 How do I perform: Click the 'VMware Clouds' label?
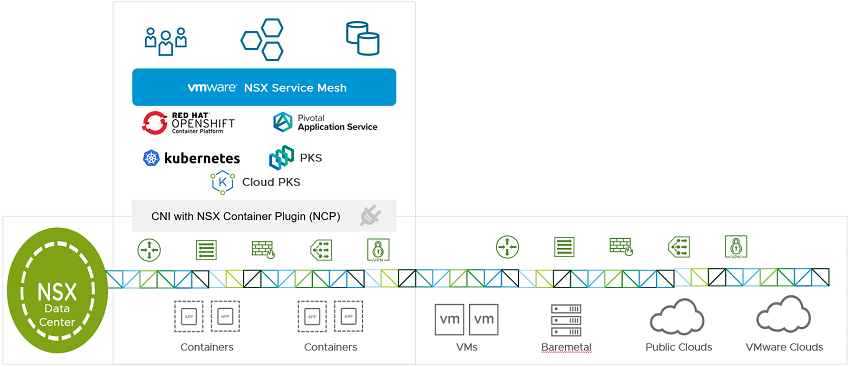coord(784,347)
